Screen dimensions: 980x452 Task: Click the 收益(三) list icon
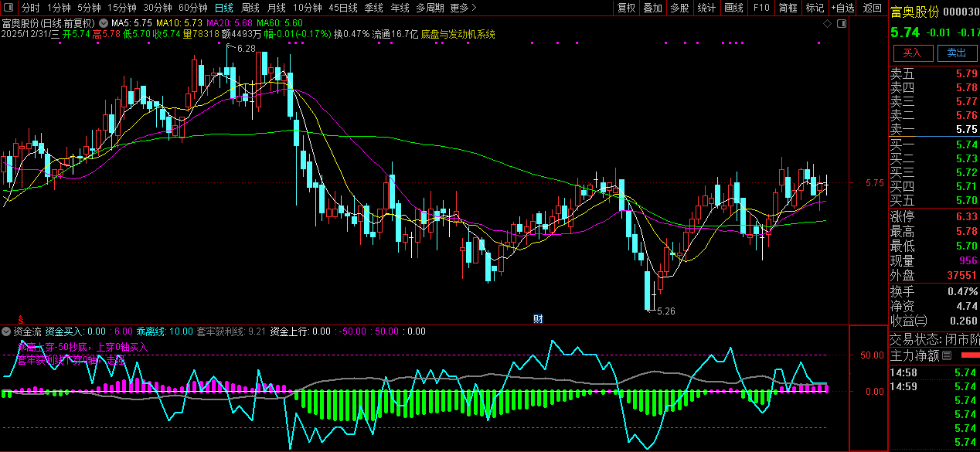pos(920,321)
